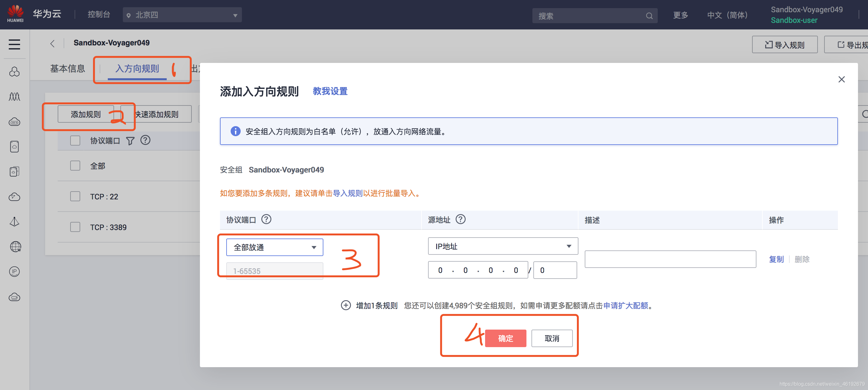The image size is (868, 390).
Task: Open the globe network sidebar icon
Action: click(15, 247)
